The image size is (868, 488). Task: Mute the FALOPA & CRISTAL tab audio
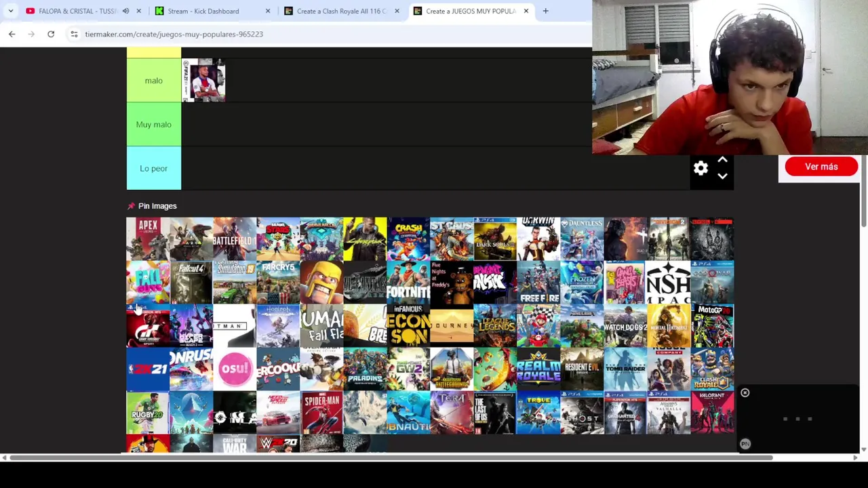[125, 11]
